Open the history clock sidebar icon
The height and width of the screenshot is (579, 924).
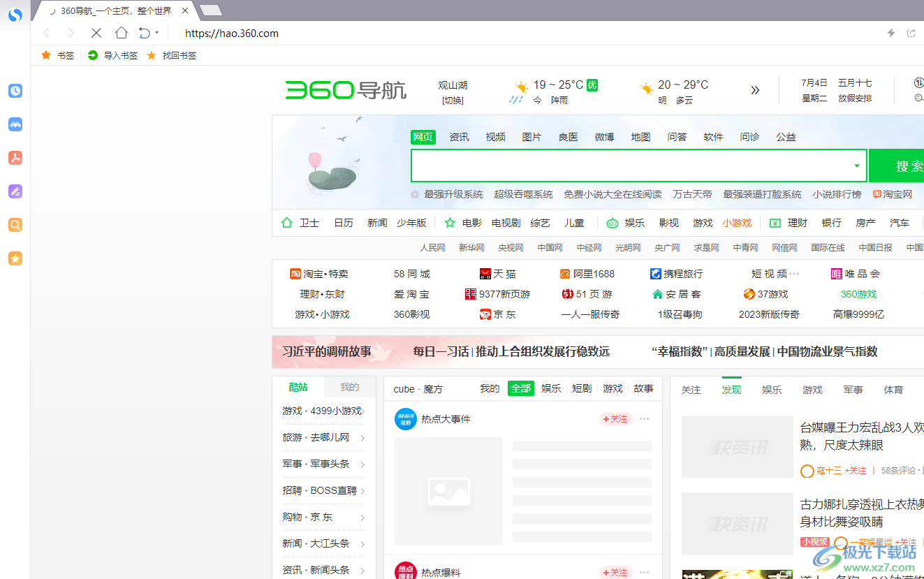15,91
